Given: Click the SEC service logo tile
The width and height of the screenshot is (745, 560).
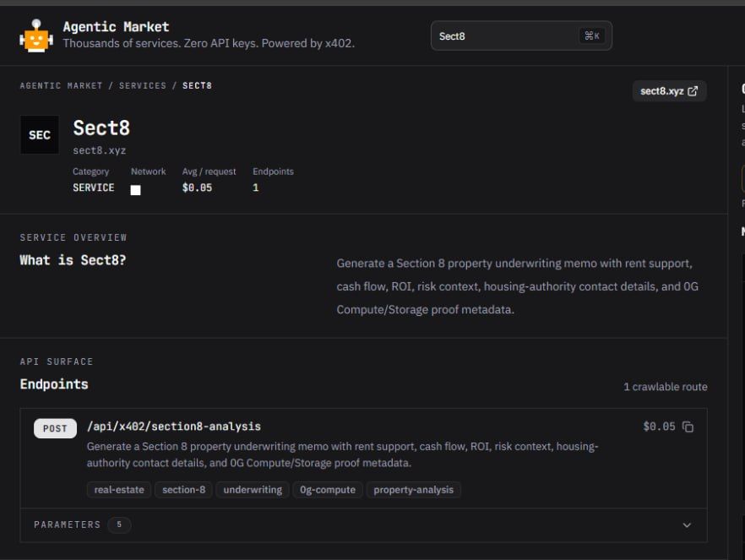Looking at the screenshot, I should pyautogui.click(x=40, y=135).
